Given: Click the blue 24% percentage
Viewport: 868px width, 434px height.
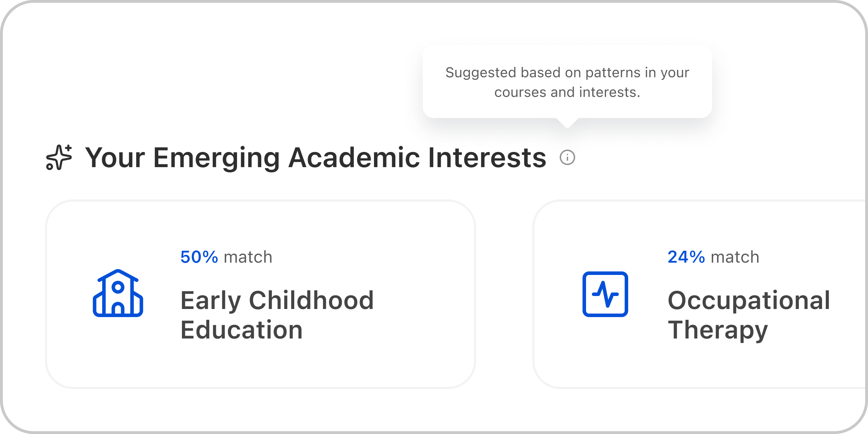Looking at the screenshot, I should point(686,257).
